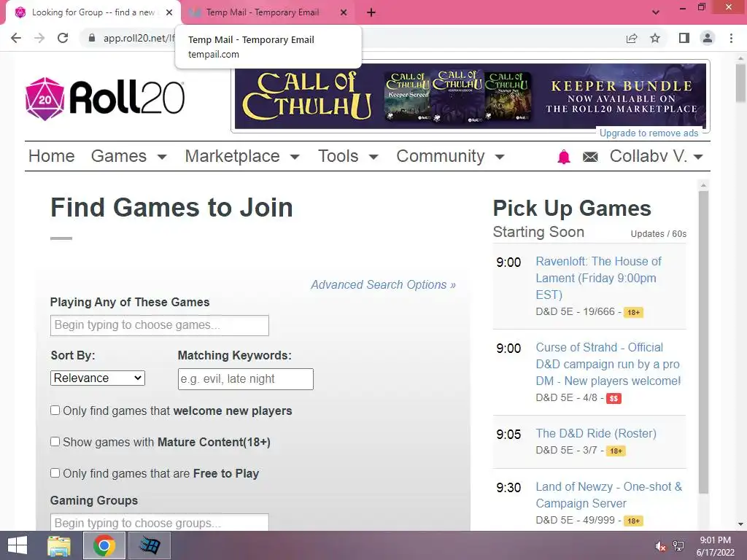Click the browser forward arrow
Screen dimensions: 747x560
tap(39, 38)
